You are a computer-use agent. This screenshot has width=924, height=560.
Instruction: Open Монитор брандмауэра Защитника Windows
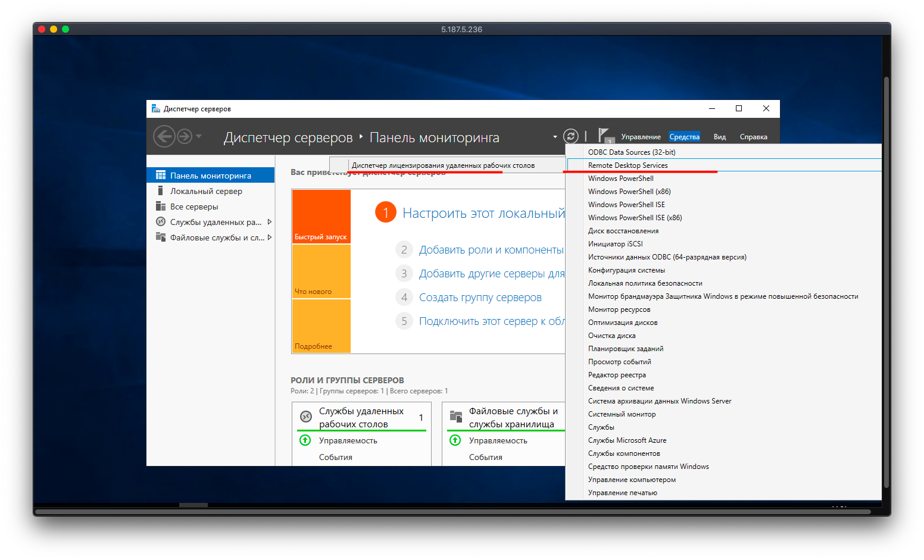724,296
